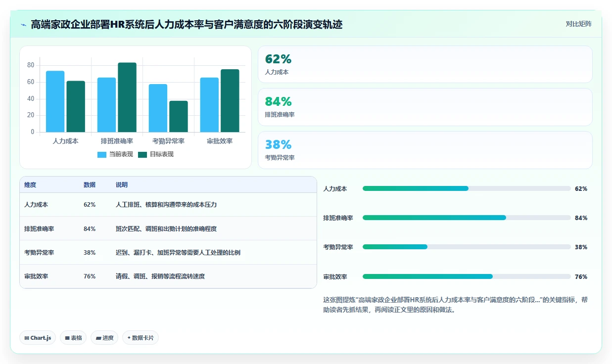Click description '请假、调班、报销等流程流转速度'
Screen dimensions: 612x364
(160, 276)
